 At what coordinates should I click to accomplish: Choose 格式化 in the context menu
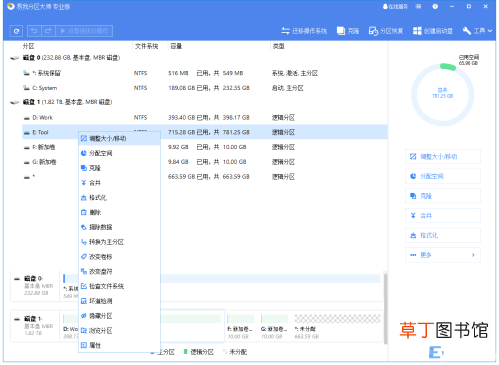tap(119, 197)
